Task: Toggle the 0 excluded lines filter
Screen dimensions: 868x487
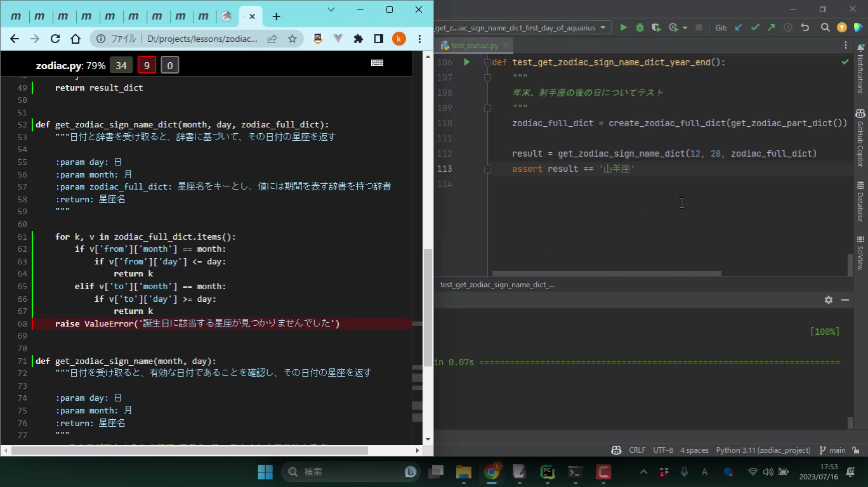Action: pos(169,65)
